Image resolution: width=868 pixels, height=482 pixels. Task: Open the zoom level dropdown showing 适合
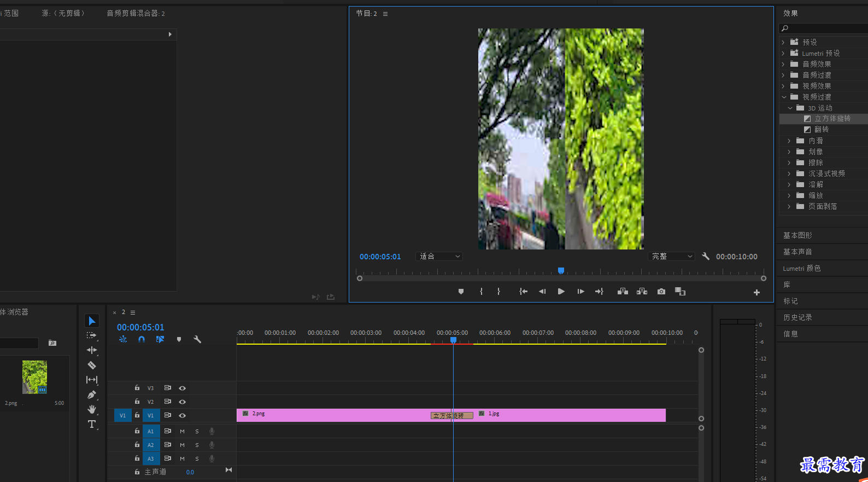point(439,256)
